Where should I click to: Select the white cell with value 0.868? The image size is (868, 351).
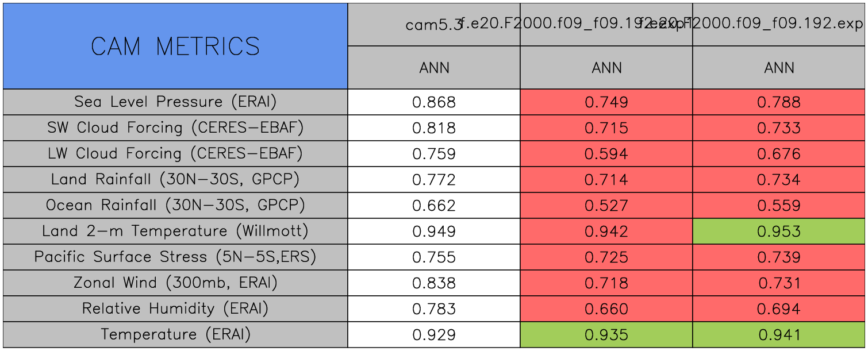pos(434,102)
